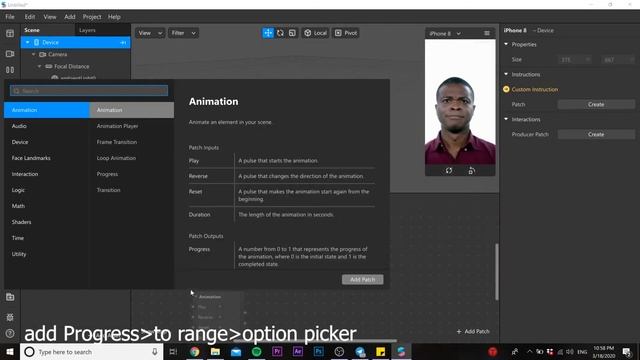
Task: Rotate the simulator device
Action: click(x=471, y=171)
